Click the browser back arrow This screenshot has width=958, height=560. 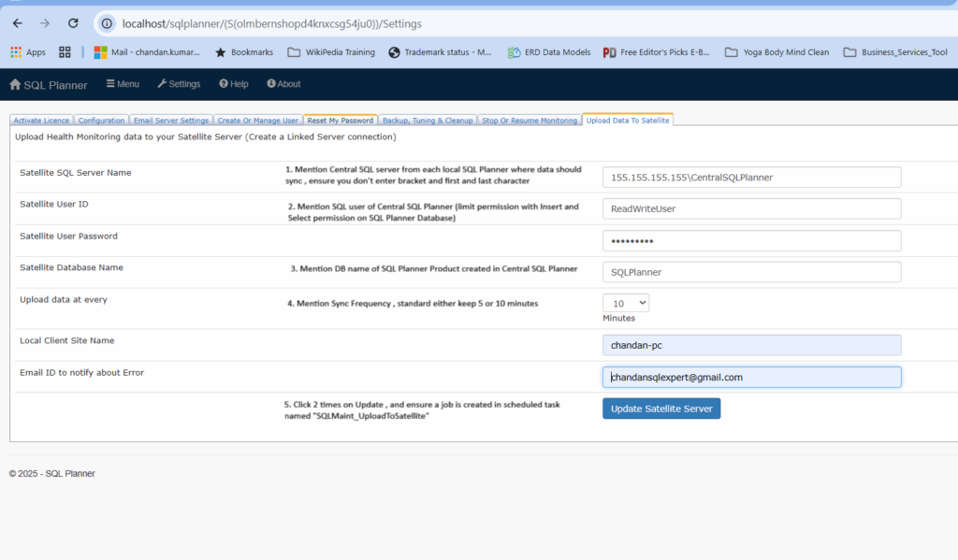tap(17, 22)
